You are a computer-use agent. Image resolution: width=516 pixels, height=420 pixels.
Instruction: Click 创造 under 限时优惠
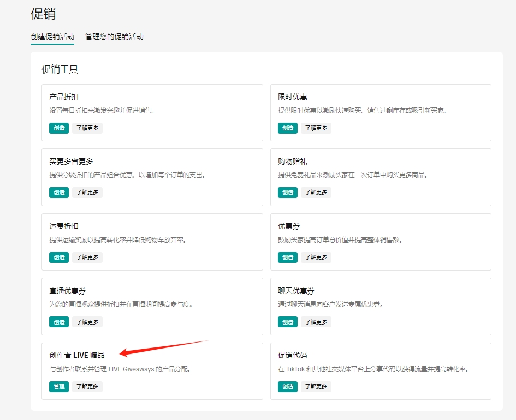(x=287, y=128)
